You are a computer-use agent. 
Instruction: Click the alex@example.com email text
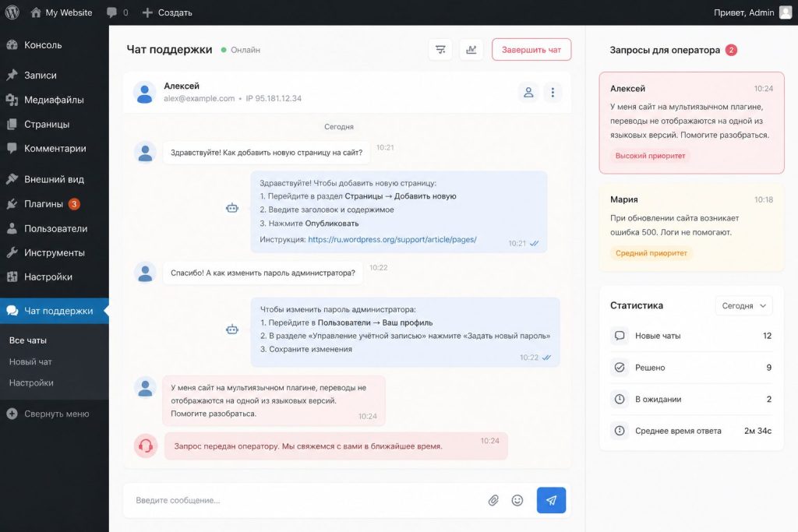pos(199,98)
